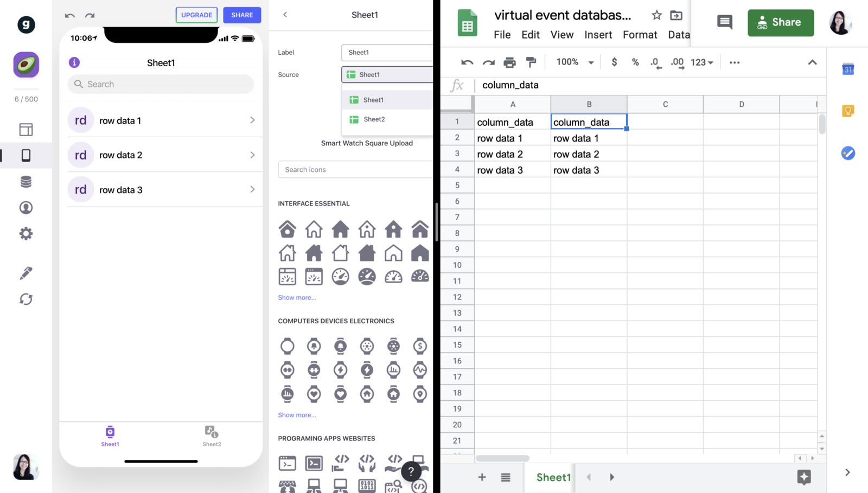This screenshot has width=868, height=493.
Task: Open the Source dropdown showing Sheet1
Action: 387,74
